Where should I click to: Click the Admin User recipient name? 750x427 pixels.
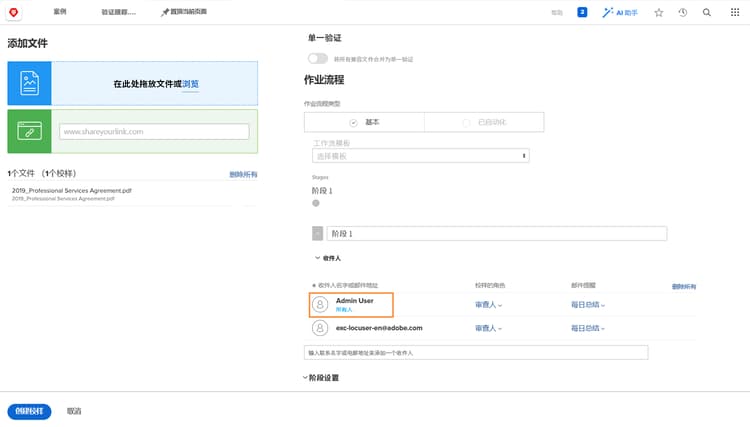(354, 301)
